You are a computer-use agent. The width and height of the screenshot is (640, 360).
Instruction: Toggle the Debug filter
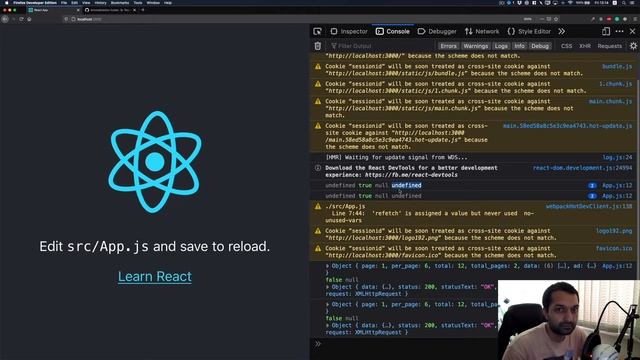tap(540, 46)
